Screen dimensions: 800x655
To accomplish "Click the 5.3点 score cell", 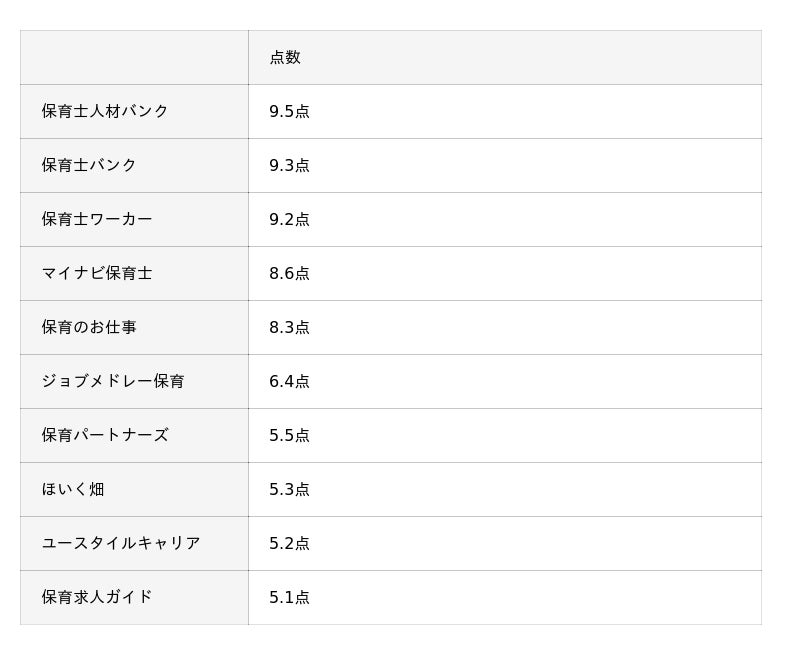I will click(x=289, y=490).
